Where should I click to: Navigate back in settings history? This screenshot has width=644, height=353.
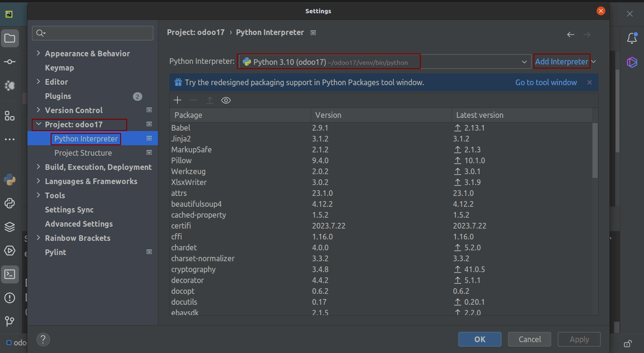click(x=571, y=35)
